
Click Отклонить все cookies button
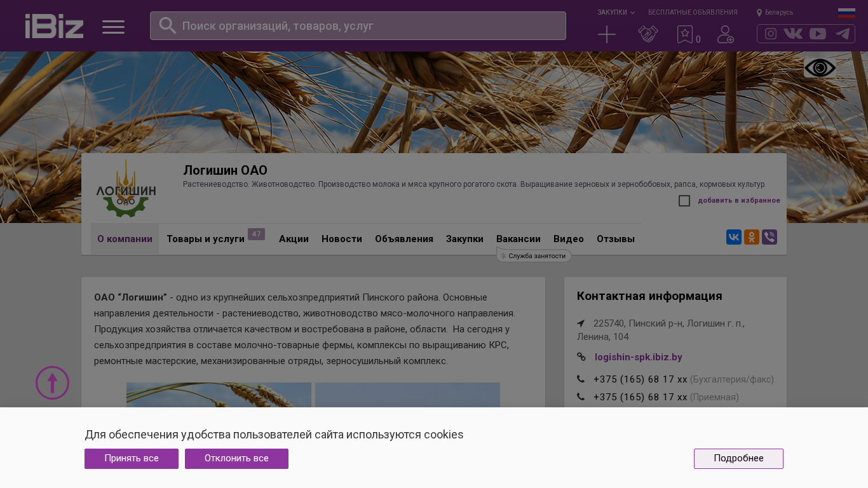click(236, 459)
